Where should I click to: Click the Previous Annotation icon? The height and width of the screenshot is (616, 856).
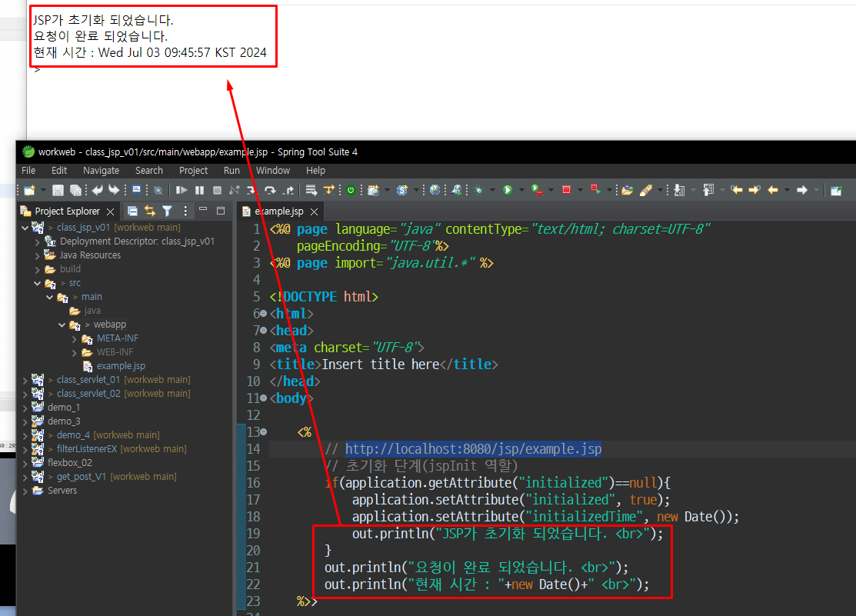pyautogui.click(x=708, y=190)
